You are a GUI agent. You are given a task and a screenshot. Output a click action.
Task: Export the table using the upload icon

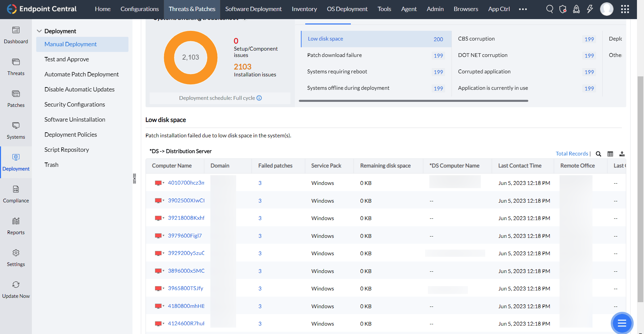click(622, 154)
